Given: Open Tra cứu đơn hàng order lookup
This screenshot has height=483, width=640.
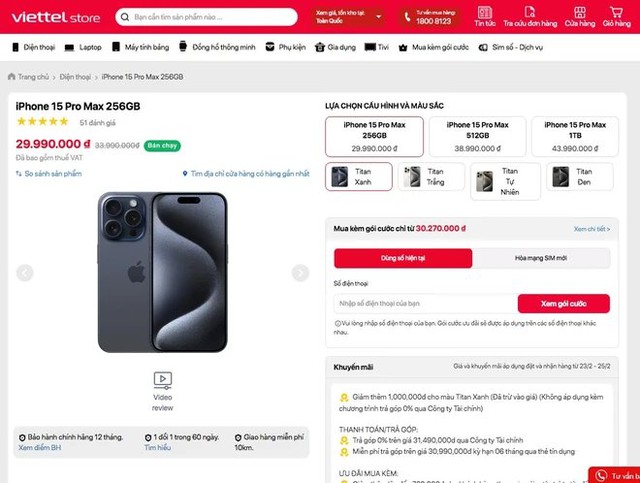Looking at the screenshot, I should click(530, 16).
